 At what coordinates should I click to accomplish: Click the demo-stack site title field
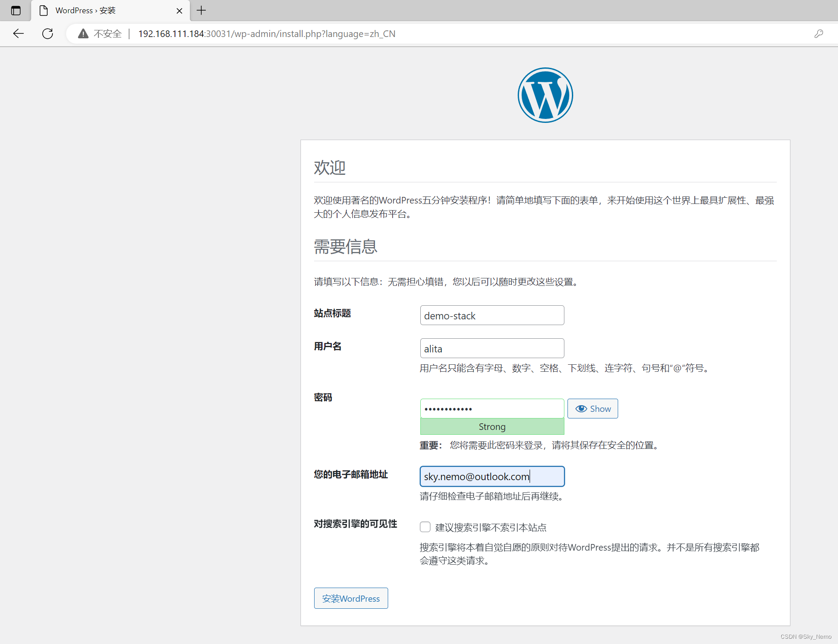492,315
